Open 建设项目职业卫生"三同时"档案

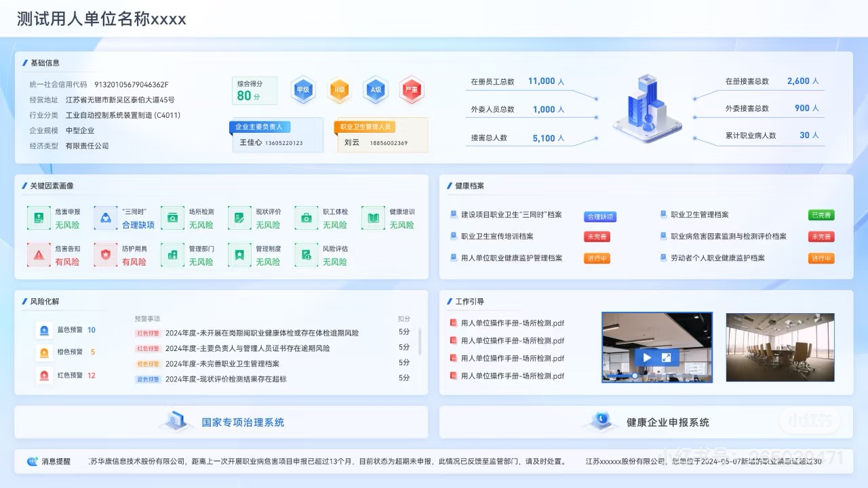coord(511,215)
